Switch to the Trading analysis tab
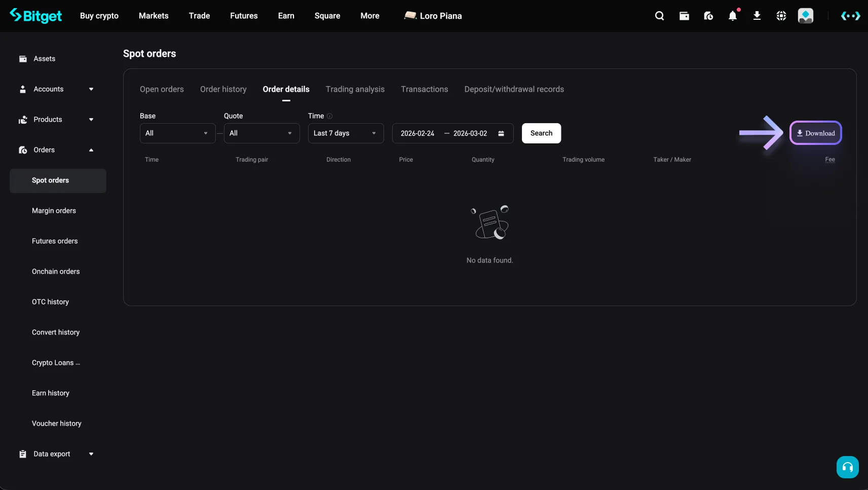The height and width of the screenshot is (490, 868). [x=355, y=89]
